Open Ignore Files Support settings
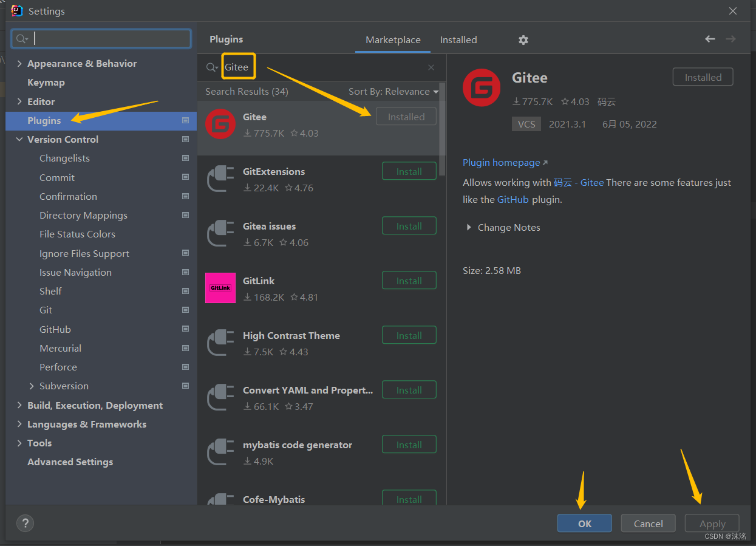Viewport: 756px width, 546px height. coord(84,253)
